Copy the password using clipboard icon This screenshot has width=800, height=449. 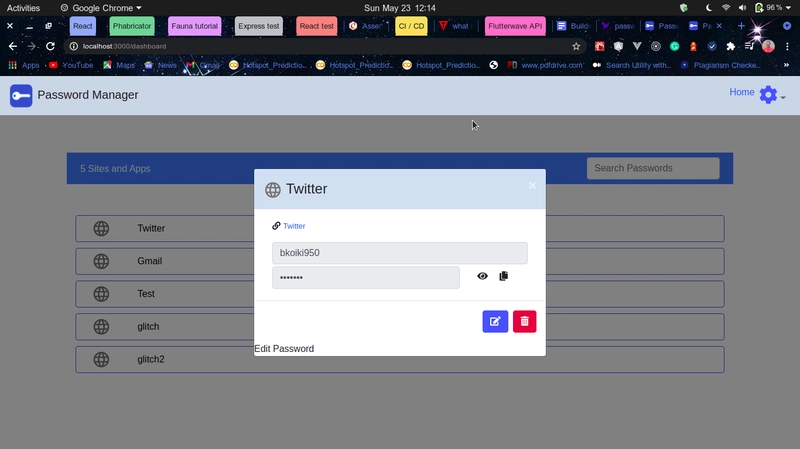(504, 276)
